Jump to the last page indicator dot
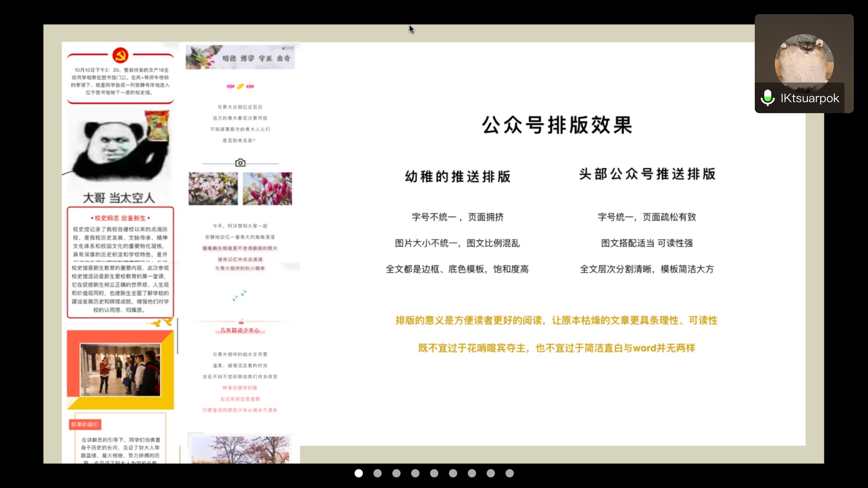This screenshot has width=868, height=488. (x=509, y=473)
